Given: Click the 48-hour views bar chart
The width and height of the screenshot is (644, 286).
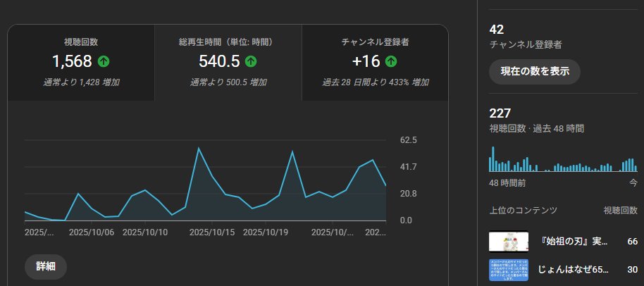Looking at the screenshot, I should tap(563, 159).
